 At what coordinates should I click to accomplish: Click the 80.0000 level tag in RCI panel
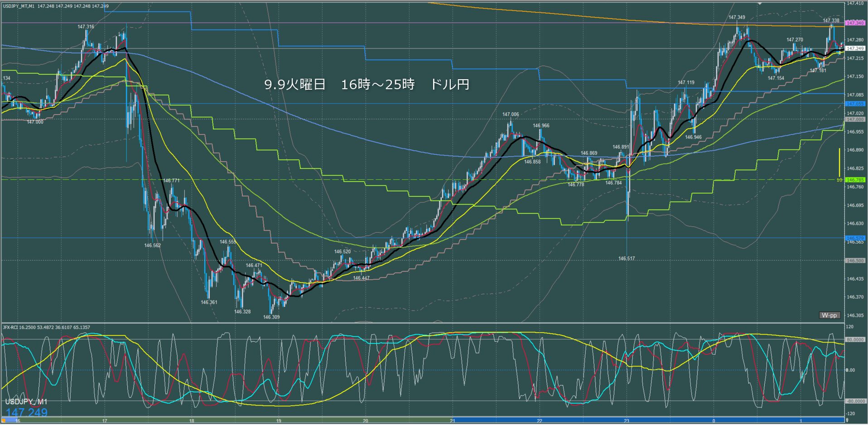854,339
